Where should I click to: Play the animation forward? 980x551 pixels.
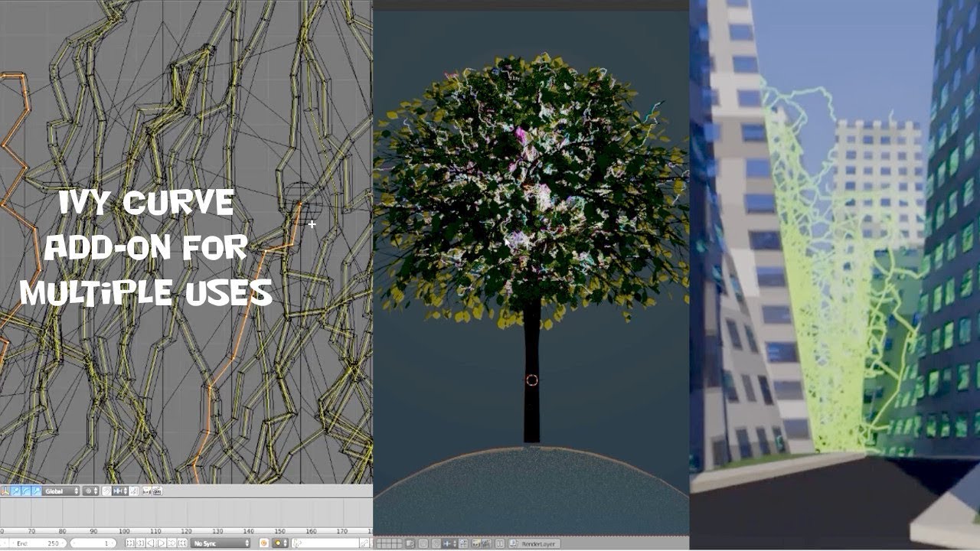(x=161, y=543)
